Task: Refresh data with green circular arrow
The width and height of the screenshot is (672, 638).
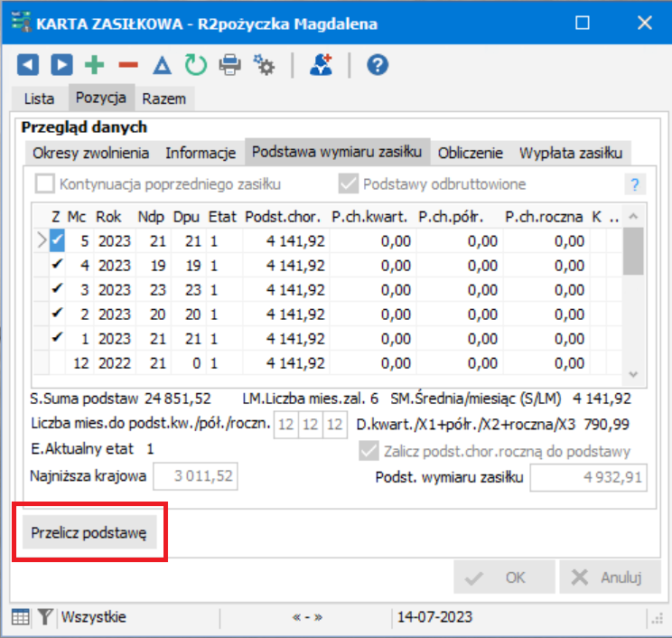Action: (196, 65)
